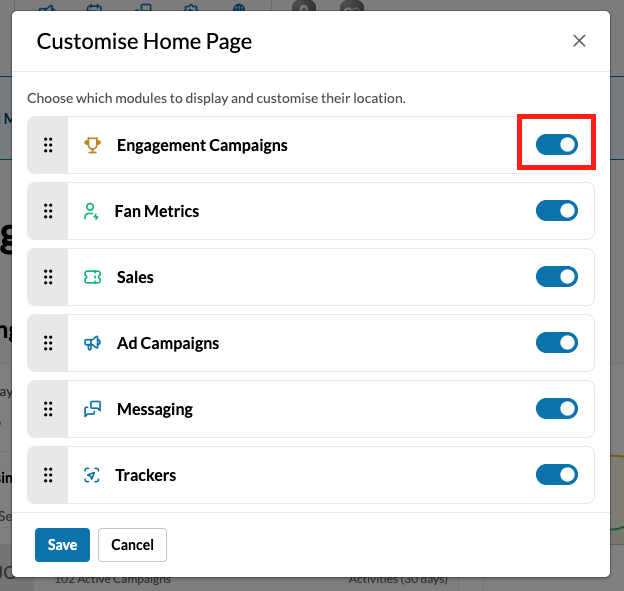Click the Sales row drag handle

pyautogui.click(x=48, y=277)
